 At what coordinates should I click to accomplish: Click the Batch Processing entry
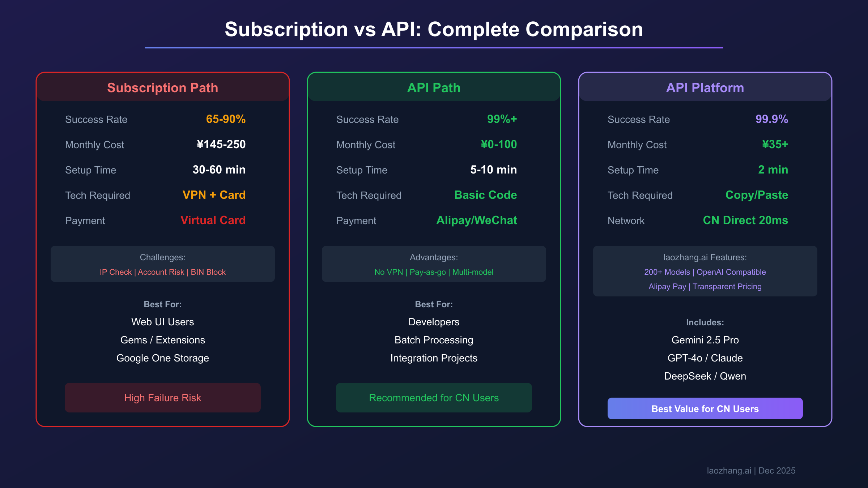[434, 340]
